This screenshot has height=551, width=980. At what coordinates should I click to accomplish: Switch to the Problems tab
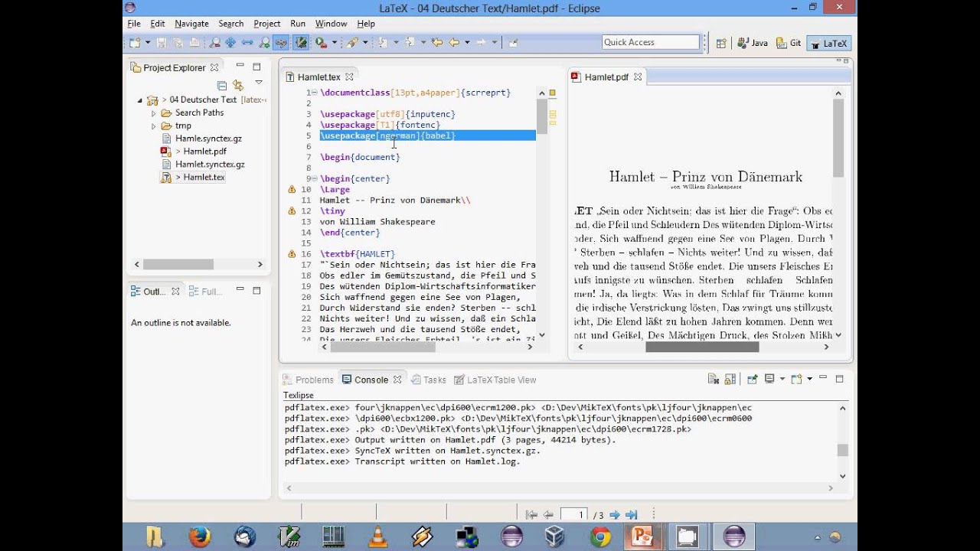tap(308, 380)
